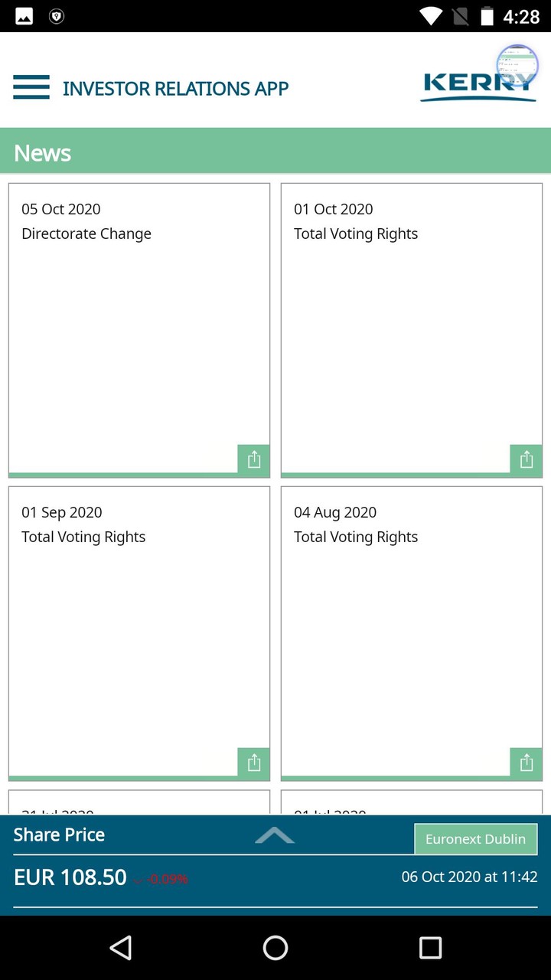Image resolution: width=551 pixels, height=980 pixels.
Task: Open the 01 Oct Total Voting Rights card
Action: (x=411, y=322)
